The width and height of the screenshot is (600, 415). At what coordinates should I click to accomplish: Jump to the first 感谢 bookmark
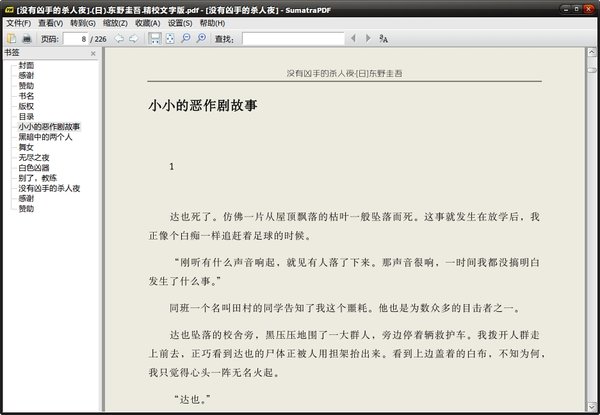[x=26, y=76]
